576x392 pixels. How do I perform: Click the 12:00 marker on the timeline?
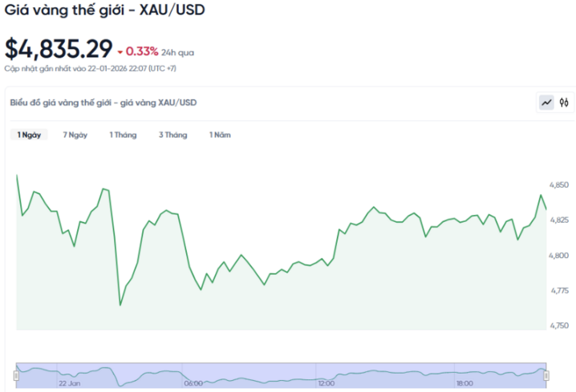(326, 384)
